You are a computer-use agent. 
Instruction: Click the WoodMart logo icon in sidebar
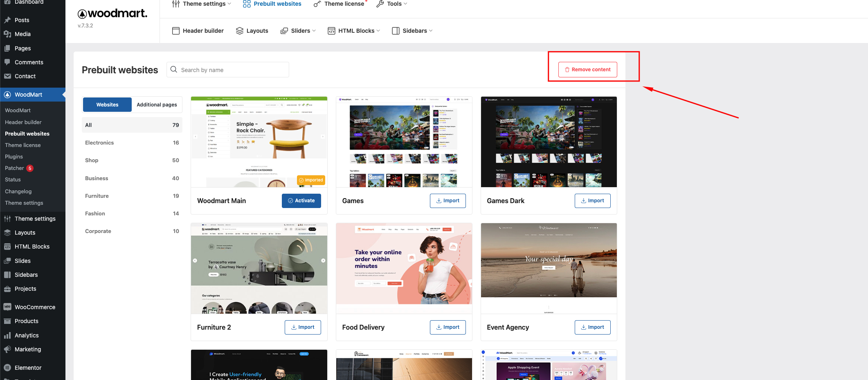coord(7,95)
